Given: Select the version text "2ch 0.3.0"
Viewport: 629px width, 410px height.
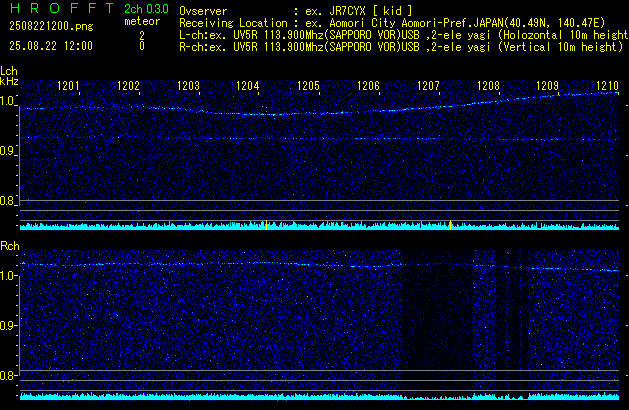Looking at the screenshot, I should [146, 9].
